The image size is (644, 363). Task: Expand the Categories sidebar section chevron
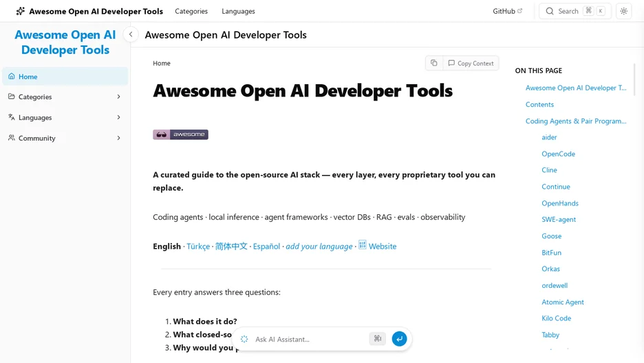tap(119, 96)
